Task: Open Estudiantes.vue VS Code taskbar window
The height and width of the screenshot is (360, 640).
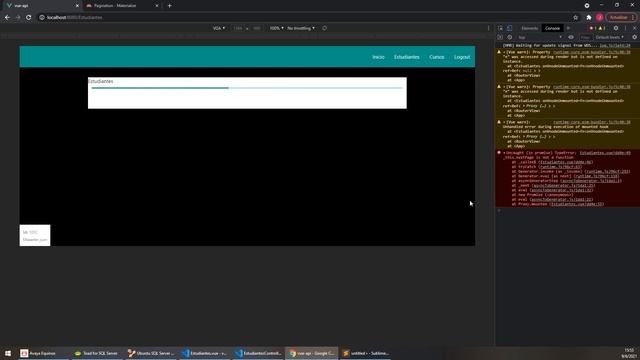Action: point(204,353)
